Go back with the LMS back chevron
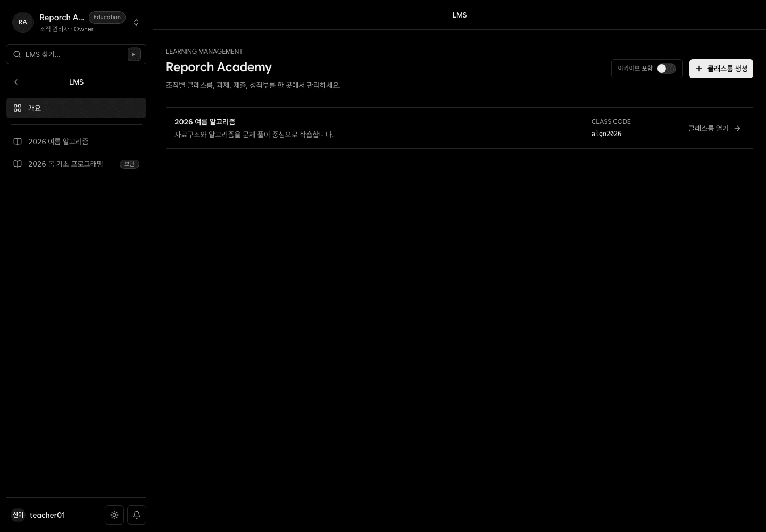This screenshot has width=766, height=532. (x=16, y=82)
